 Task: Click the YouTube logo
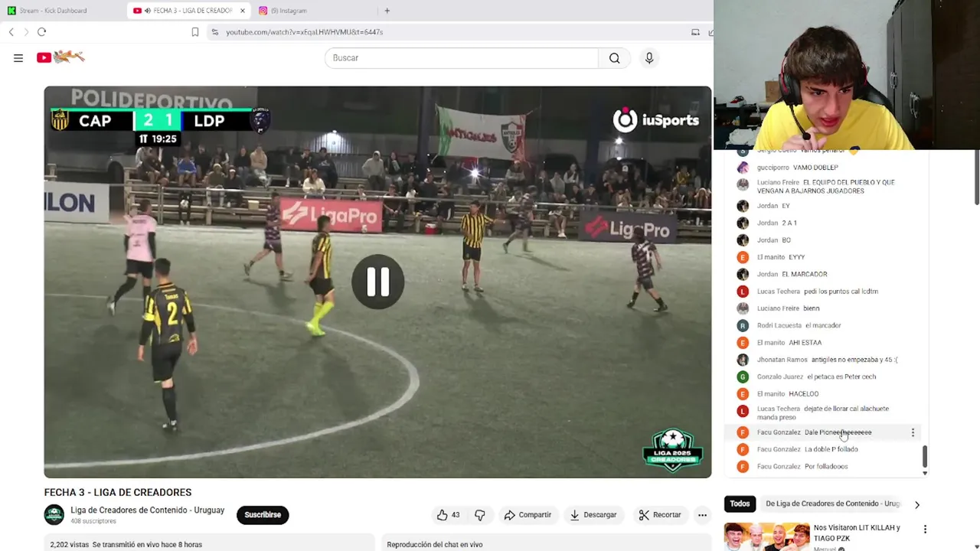tap(60, 57)
